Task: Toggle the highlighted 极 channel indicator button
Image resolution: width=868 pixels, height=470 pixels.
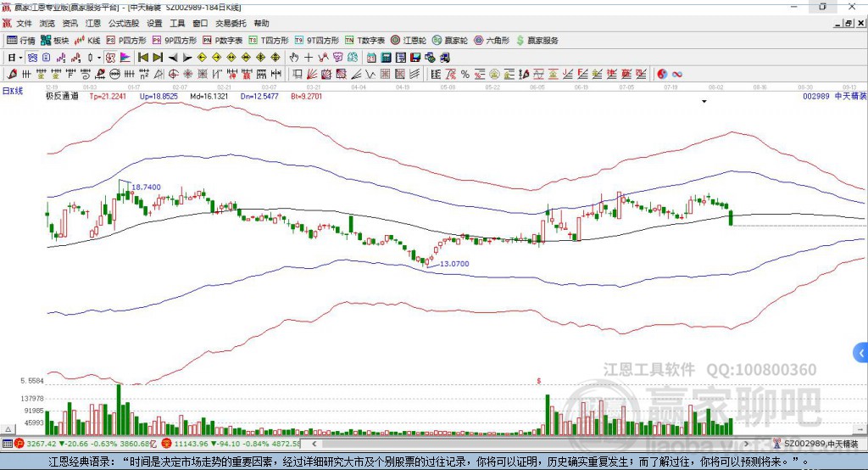Action: (x=110, y=58)
